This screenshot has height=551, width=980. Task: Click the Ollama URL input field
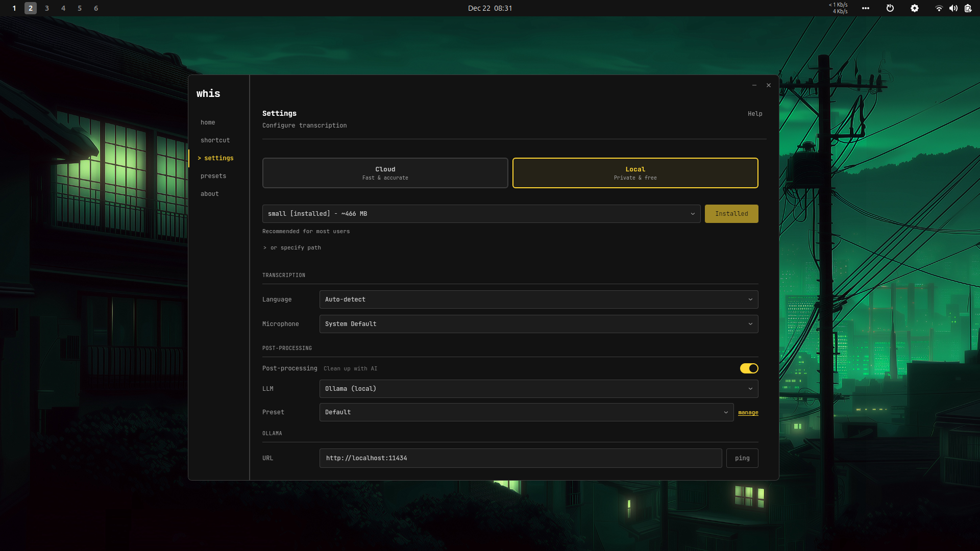[x=520, y=458]
